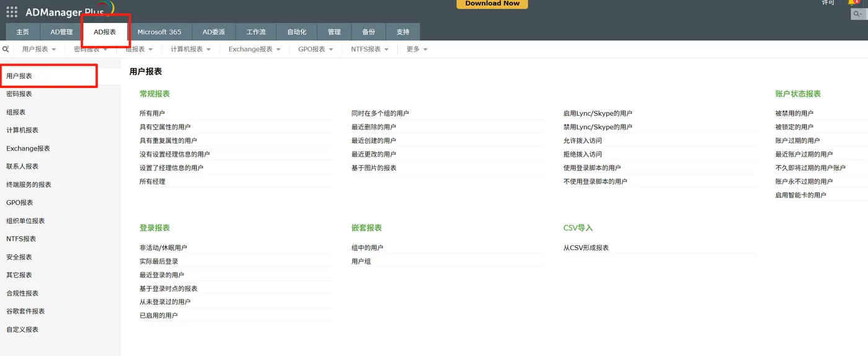Open the NTFS报表 dropdown in the sub-menu
868x356 pixels.
pos(370,49)
